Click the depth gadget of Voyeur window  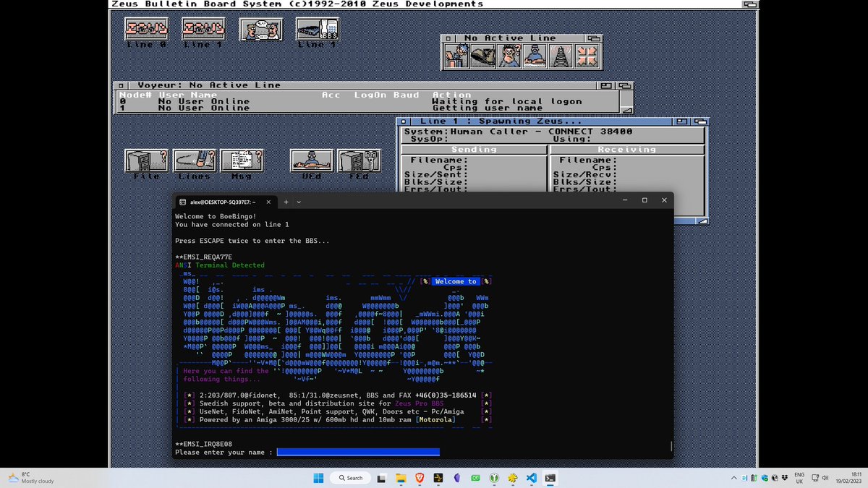point(625,85)
